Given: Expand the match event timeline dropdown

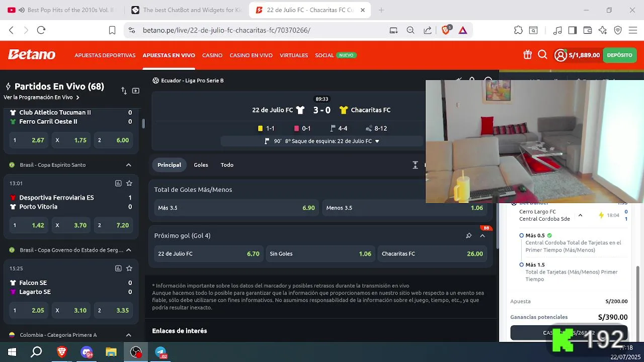Looking at the screenshot, I should point(377,141).
